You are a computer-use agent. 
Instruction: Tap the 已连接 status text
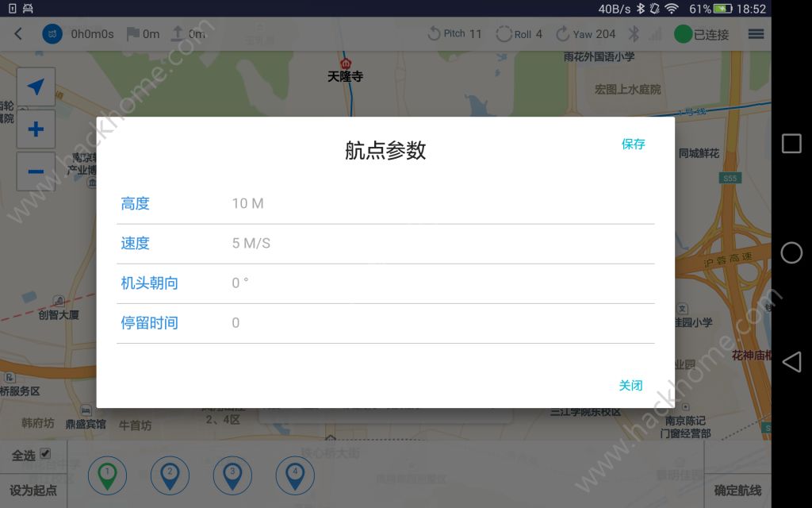point(711,35)
